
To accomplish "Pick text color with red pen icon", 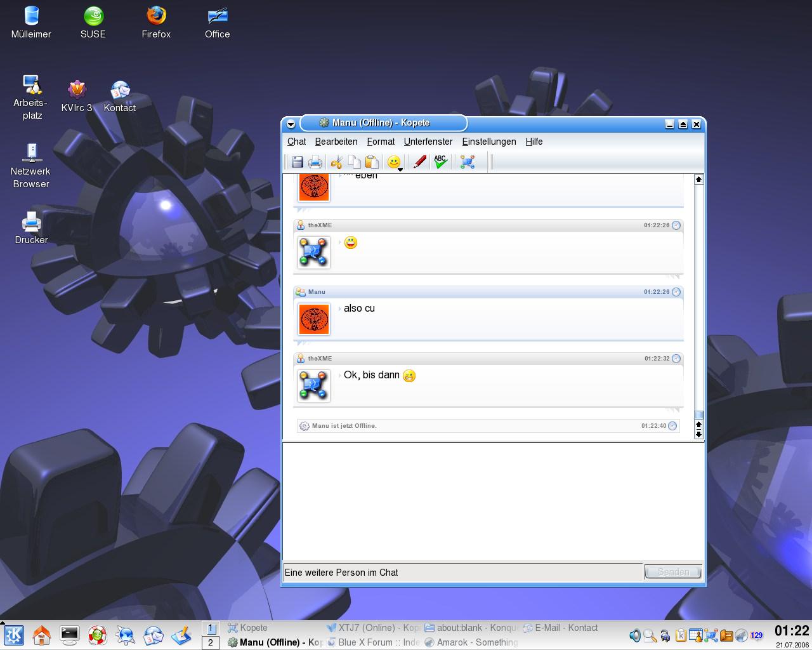I will [419, 162].
